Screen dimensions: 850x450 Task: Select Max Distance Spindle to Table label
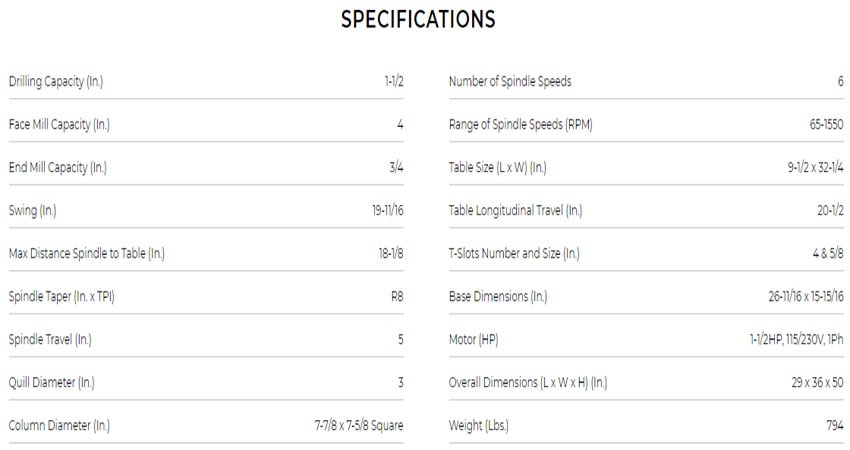[x=86, y=254]
